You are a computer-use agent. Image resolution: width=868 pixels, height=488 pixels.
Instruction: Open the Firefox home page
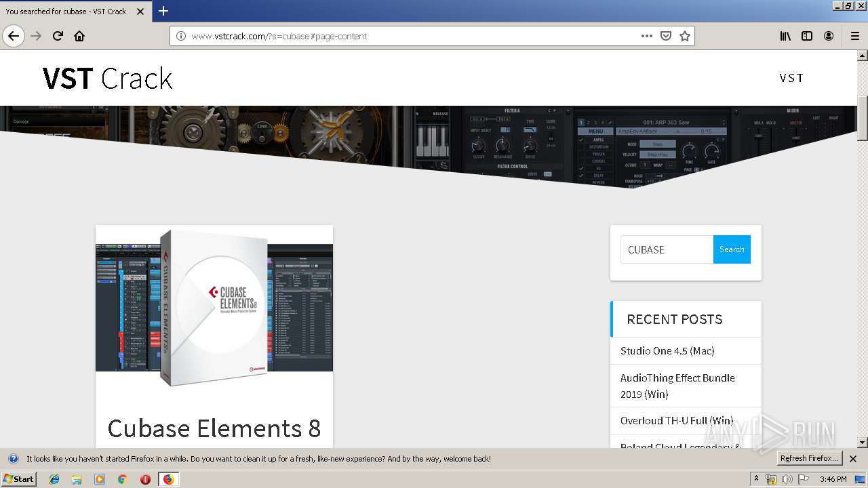point(79,36)
